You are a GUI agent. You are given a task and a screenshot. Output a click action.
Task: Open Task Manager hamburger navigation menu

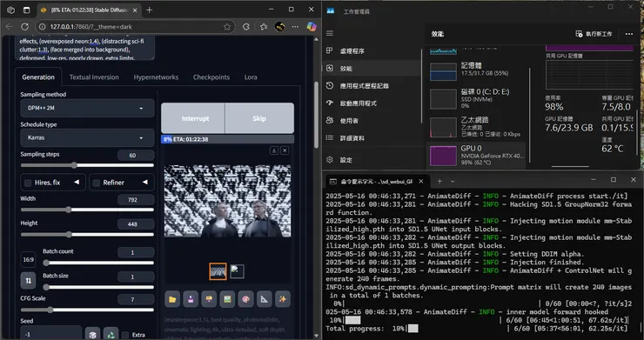point(330,33)
